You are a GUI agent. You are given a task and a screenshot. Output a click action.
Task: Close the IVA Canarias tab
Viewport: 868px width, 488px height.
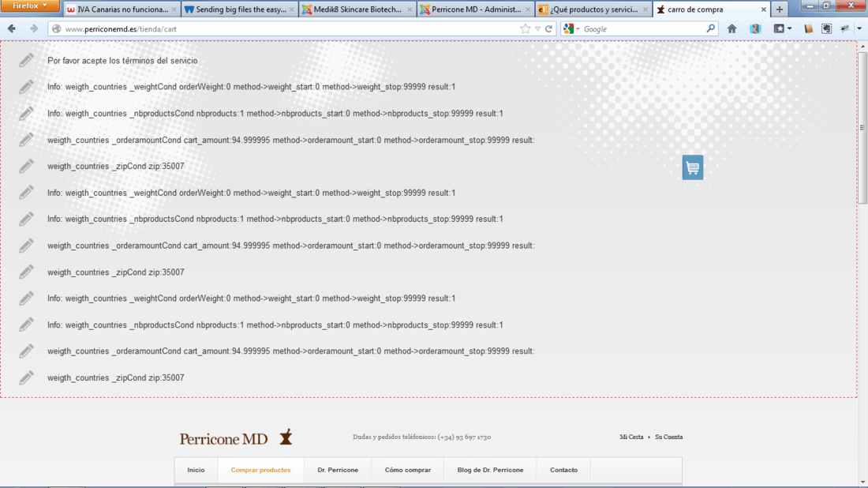(x=174, y=9)
